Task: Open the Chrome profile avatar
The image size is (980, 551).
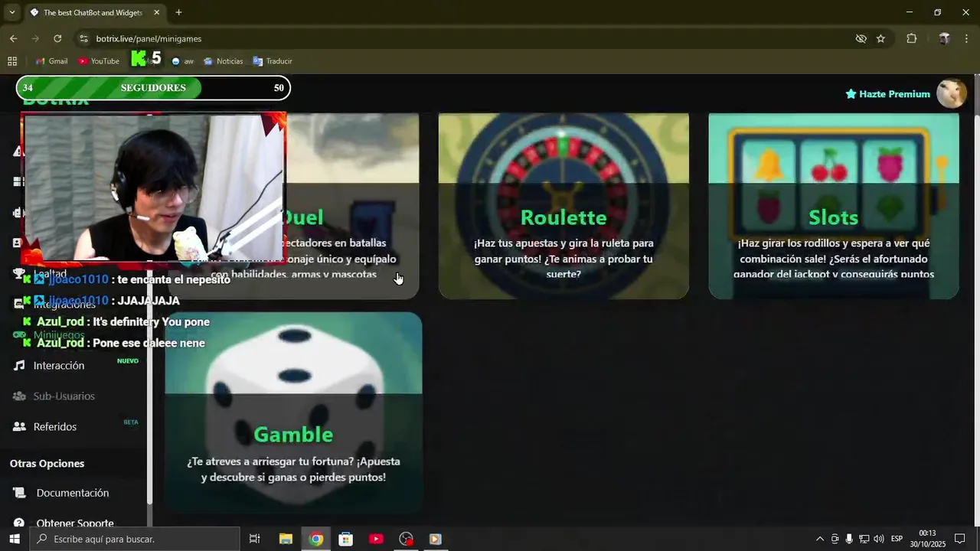Action: [x=944, y=38]
